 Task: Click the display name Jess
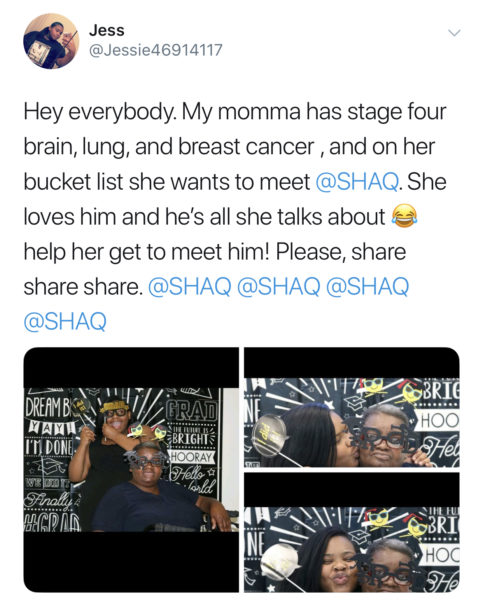[107, 30]
